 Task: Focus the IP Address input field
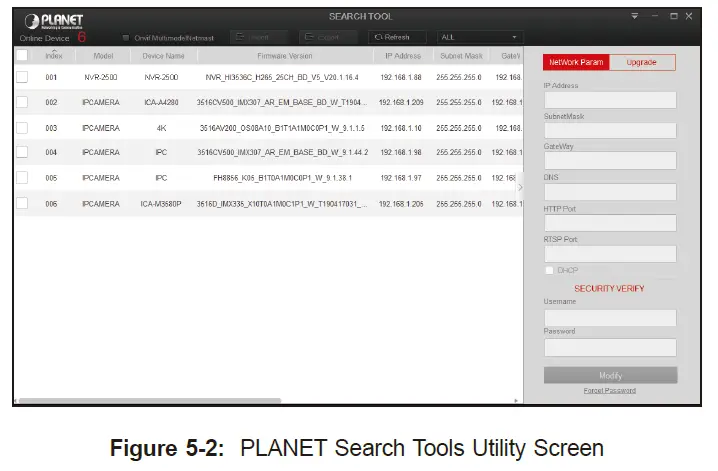pos(610,100)
